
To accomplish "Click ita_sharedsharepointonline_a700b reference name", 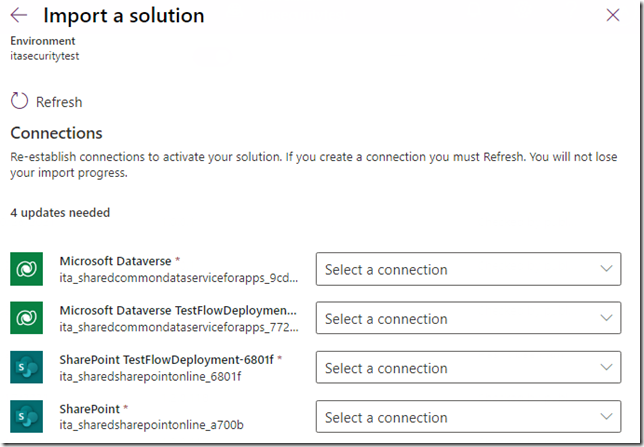I will [152, 424].
